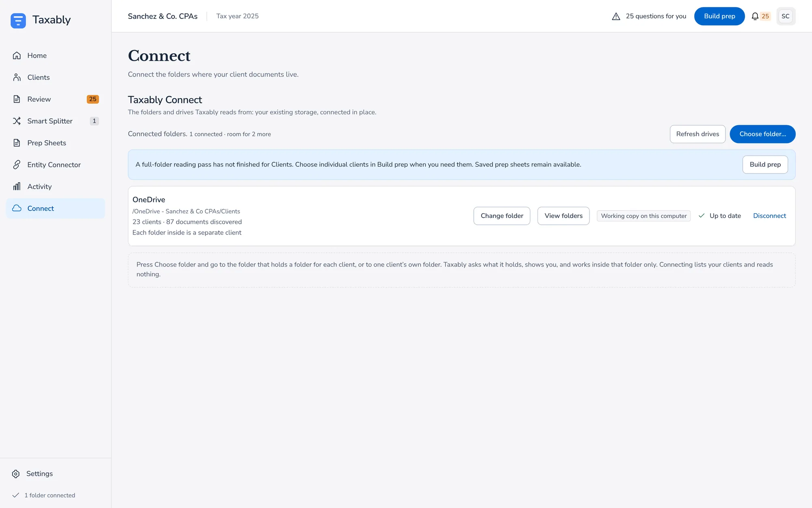Open Settings in the sidebar
The width and height of the screenshot is (812, 508).
point(56,474)
